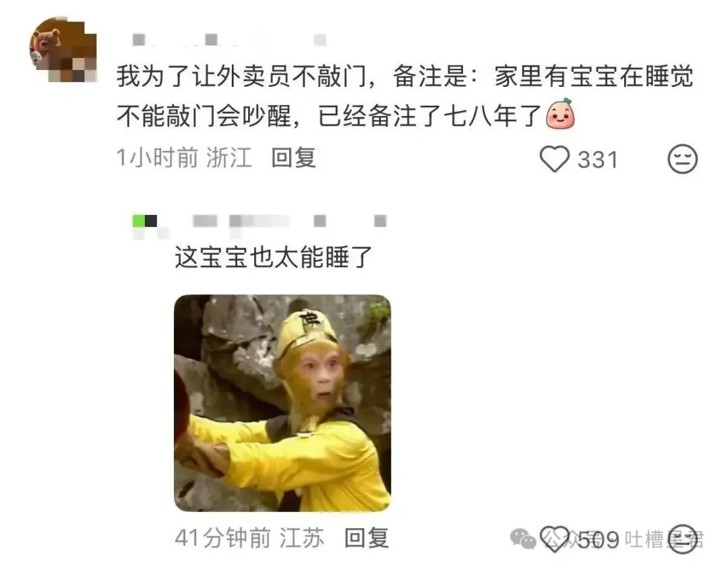Open the teddy bear avatar profile
The height and width of the screenshot is (568, 728).
pos(63,49)
